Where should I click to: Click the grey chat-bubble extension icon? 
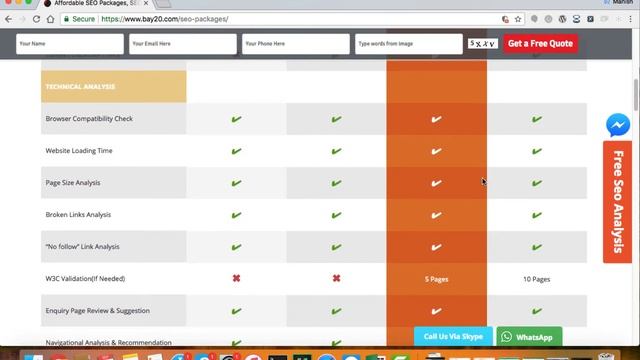point(534,19)
